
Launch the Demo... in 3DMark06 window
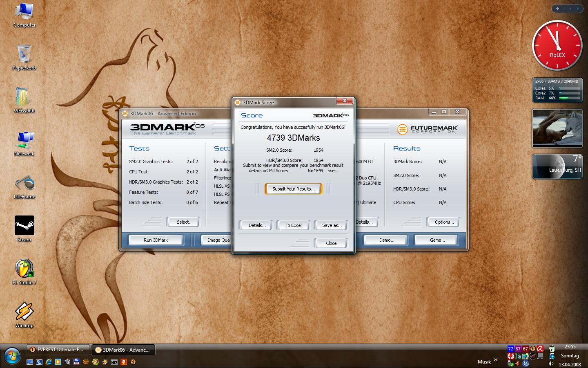pyautogui.click(x=386, y=240)
